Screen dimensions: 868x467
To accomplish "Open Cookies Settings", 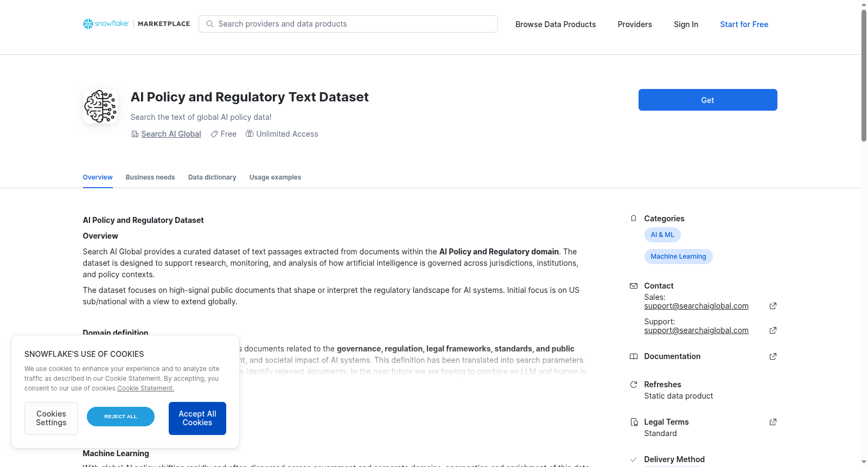I will click(51, 418).
